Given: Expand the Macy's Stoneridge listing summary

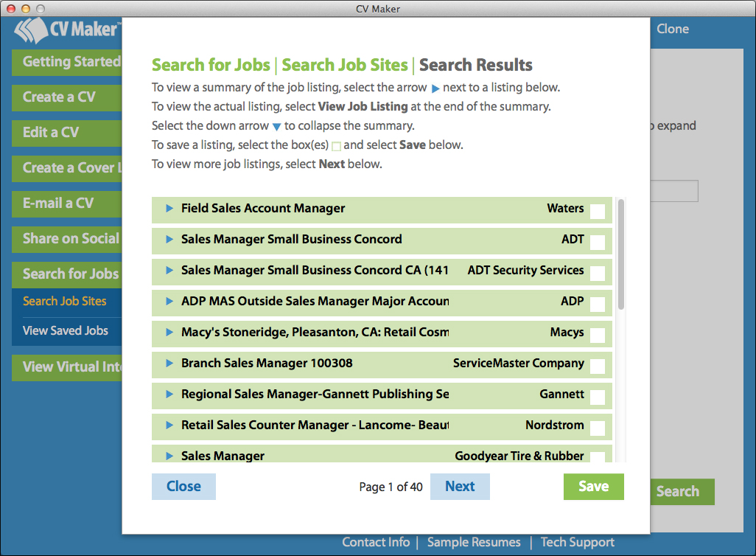Looking at the screenshot, I should coord(168,333).
